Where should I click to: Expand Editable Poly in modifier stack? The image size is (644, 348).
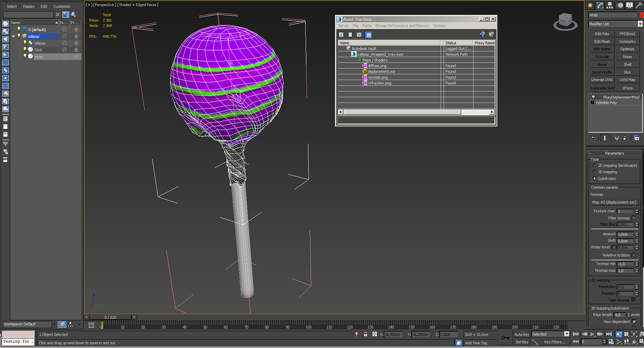point(592,103)
